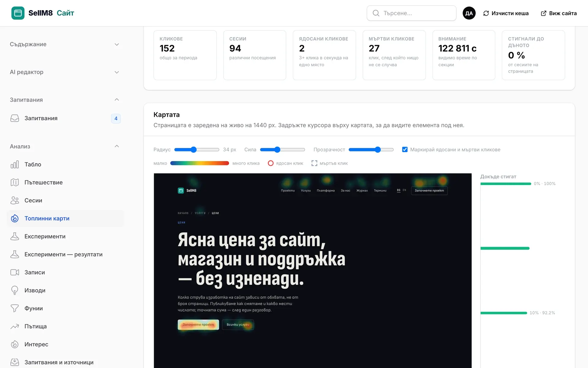Click the inbox icon next to Запитвания
The width and height of the screenshot is (588, 368).
pyautogui.click(x=15, y=118)
